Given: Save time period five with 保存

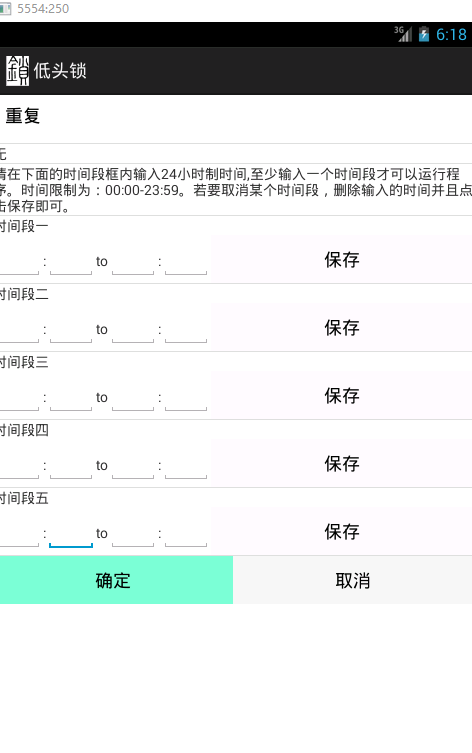Looking at the screenshot, I should pos(342,532).
